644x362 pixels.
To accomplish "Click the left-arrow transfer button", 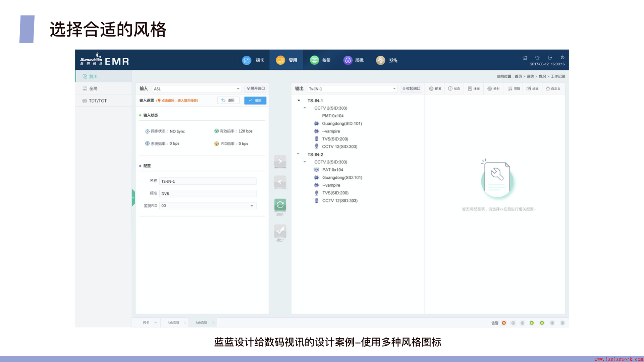I will click(280, 182).
